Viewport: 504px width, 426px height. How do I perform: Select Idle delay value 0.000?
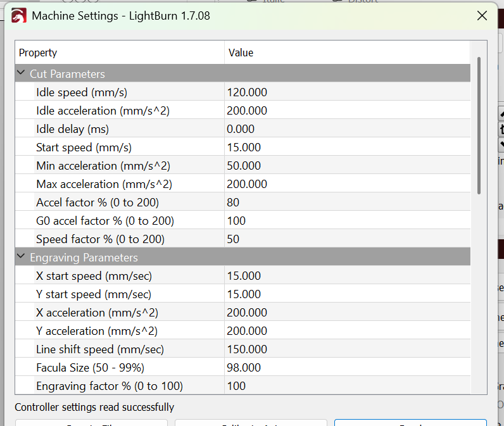pos(241,129)
